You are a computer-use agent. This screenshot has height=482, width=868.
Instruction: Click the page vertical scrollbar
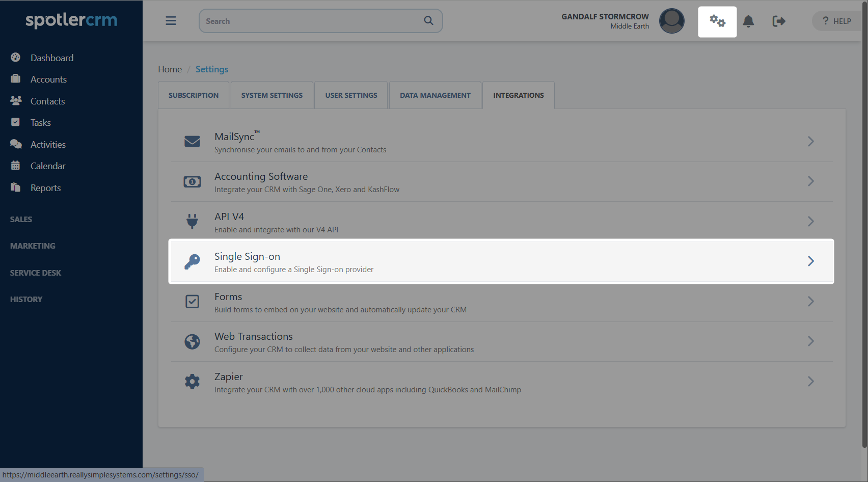click(864, 224)
